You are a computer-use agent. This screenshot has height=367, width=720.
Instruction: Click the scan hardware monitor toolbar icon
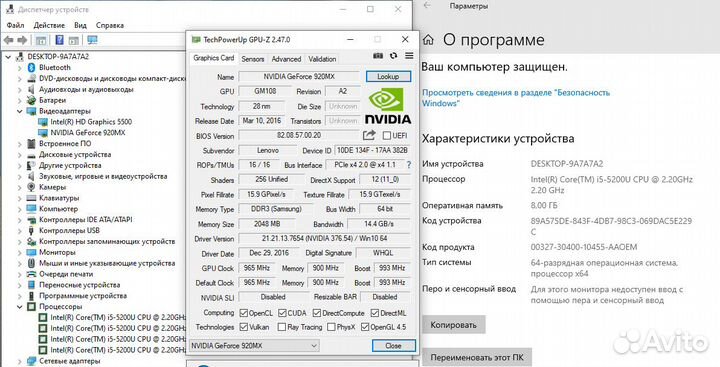92,40
